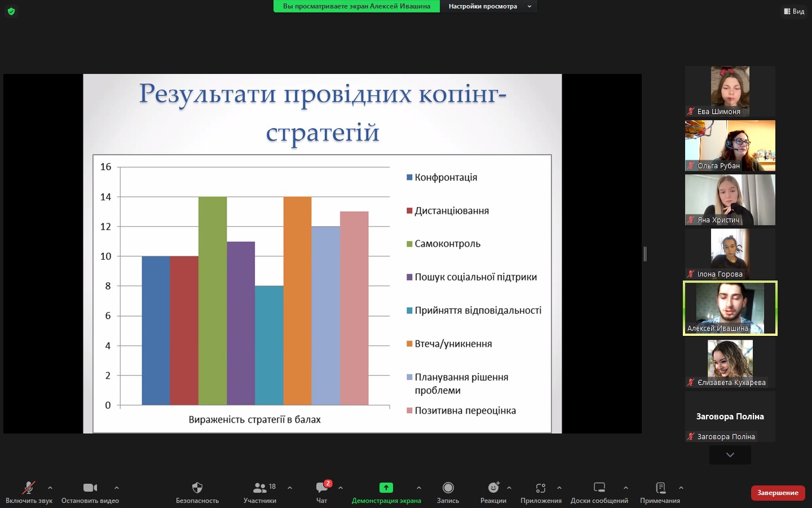Click the red Завершение end button

[x=778, y=493]
